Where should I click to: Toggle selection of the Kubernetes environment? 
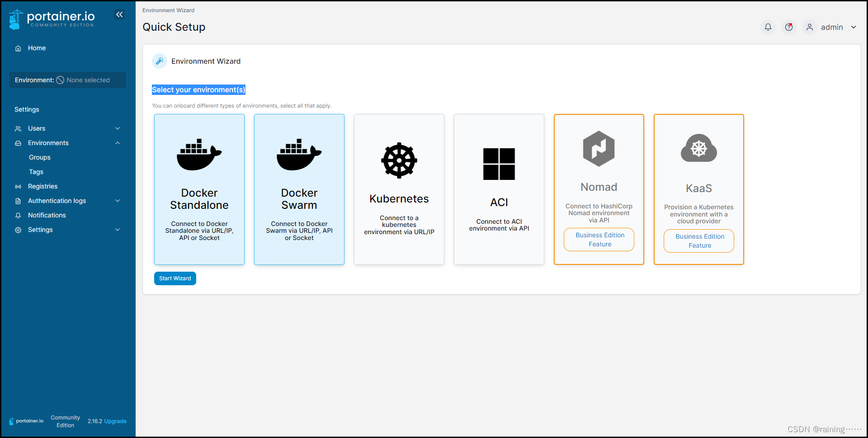[399, 189]
